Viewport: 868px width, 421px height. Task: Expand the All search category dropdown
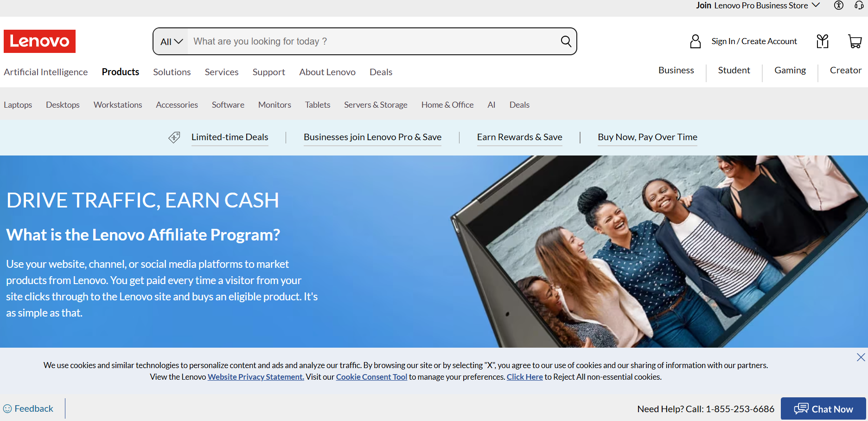click(x=171, y=42)
